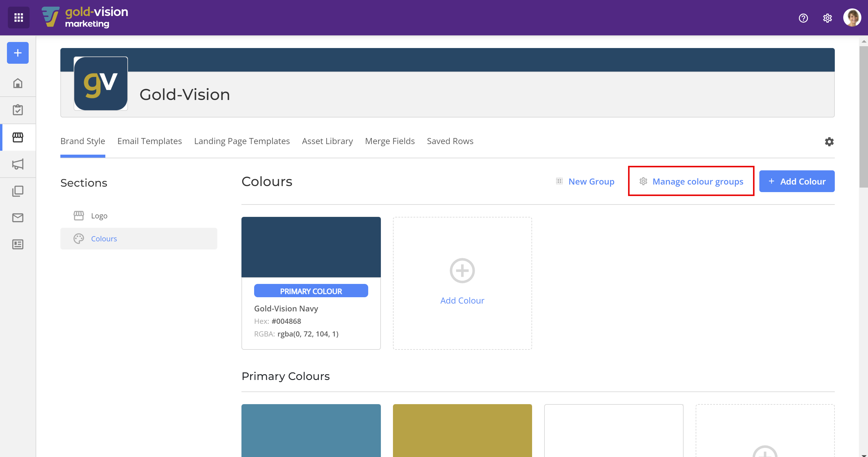Open the copy pages sidebar icon

click(18, 191)
